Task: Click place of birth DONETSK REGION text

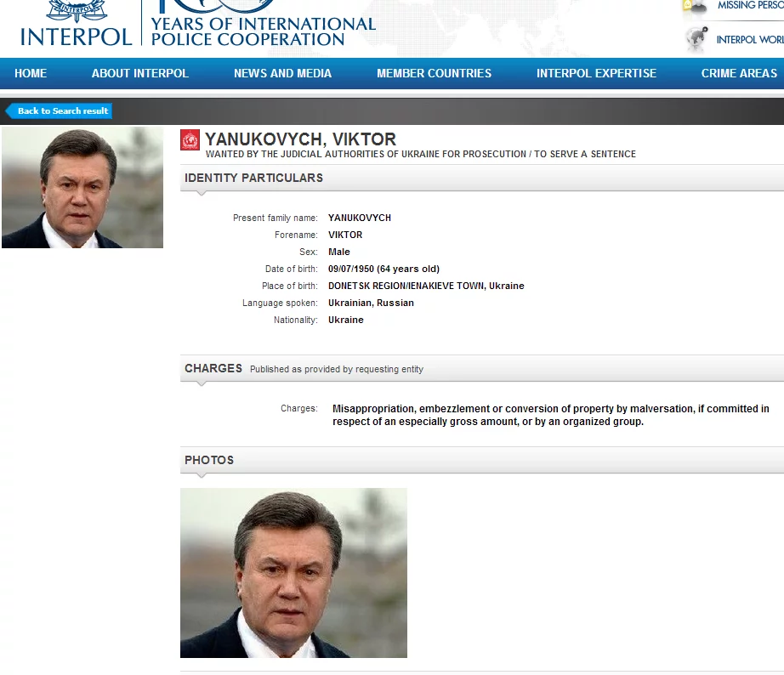Action: [x=426, y=286]
